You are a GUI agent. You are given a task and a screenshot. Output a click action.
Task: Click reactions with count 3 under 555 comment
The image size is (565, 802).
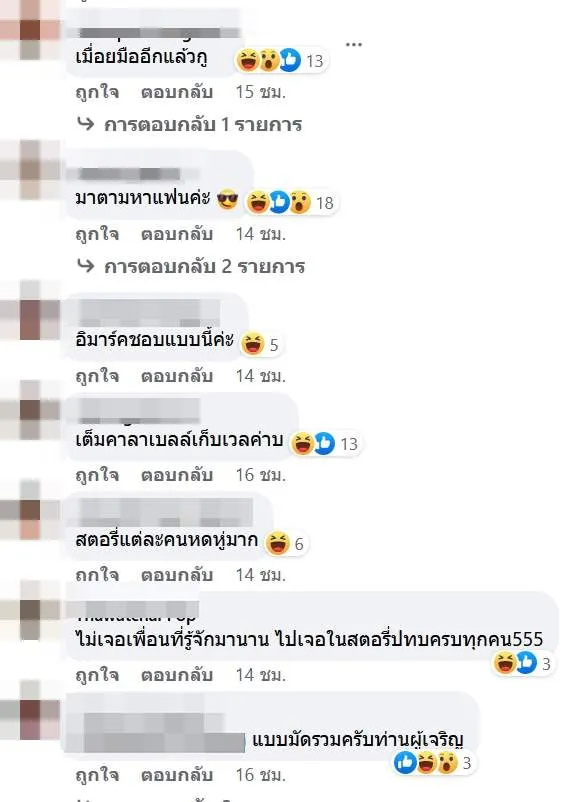pos(523,663)
